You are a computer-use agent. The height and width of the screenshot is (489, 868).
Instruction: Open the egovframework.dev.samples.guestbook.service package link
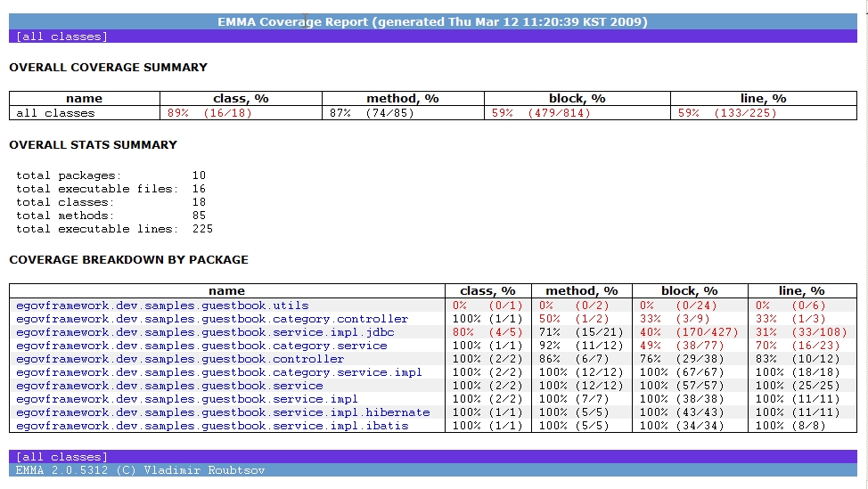[x=169, y=386]
